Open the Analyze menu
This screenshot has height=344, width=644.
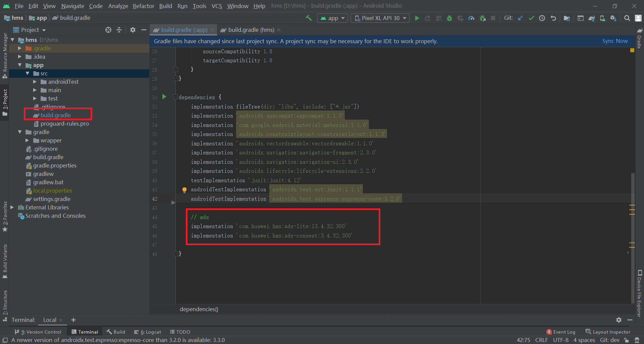coord(118,6)
